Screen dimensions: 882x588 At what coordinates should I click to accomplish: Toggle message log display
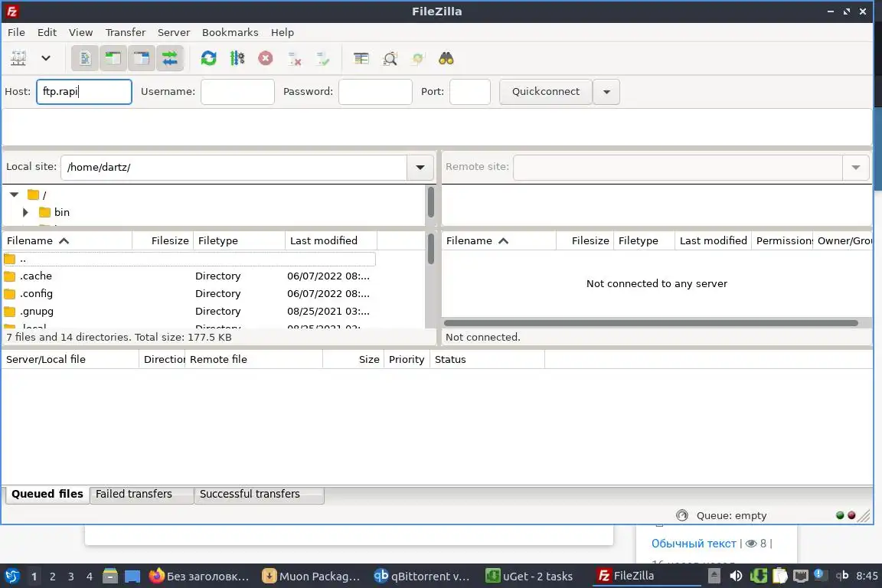[85, 58]
